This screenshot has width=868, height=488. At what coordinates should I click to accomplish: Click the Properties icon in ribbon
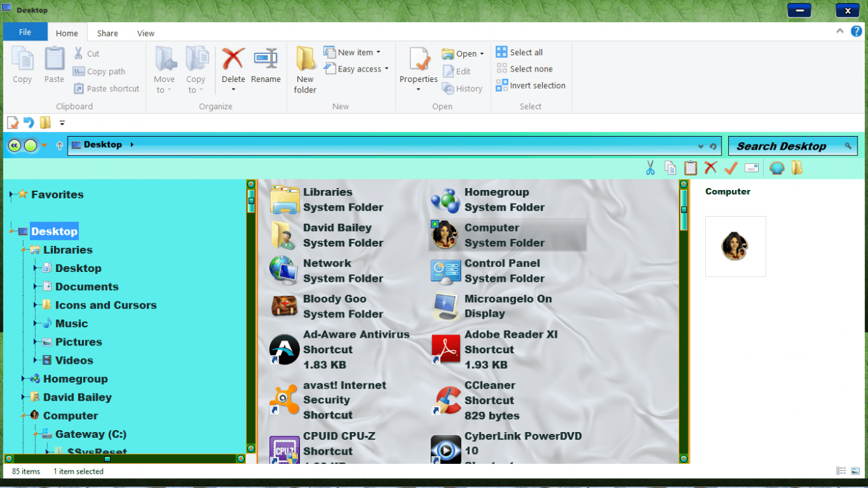point(418,59)
